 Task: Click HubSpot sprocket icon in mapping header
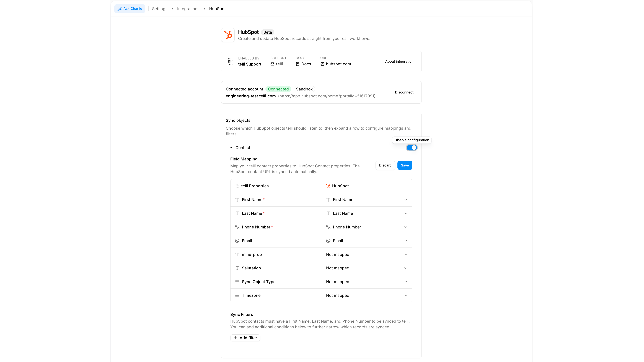(x=328, y=186)
